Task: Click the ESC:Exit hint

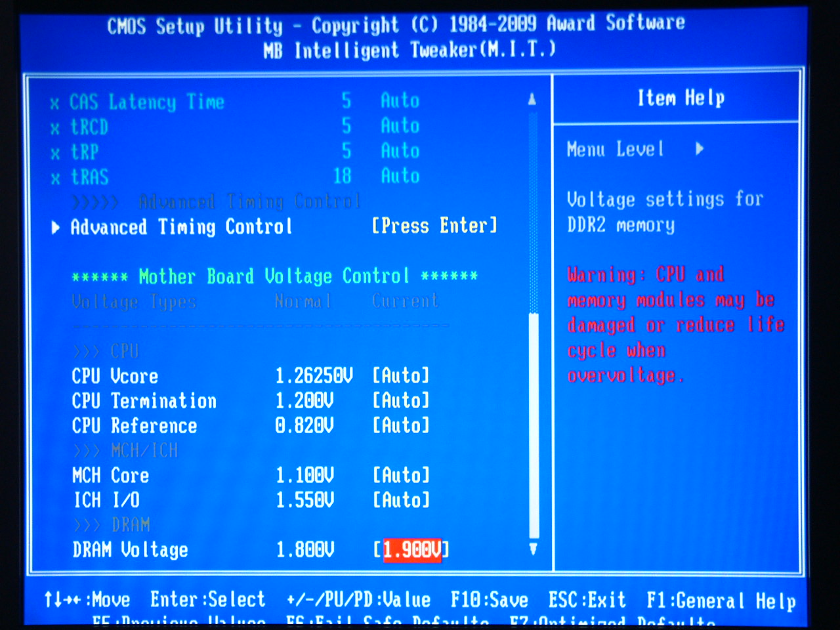Action: (587, 600)
